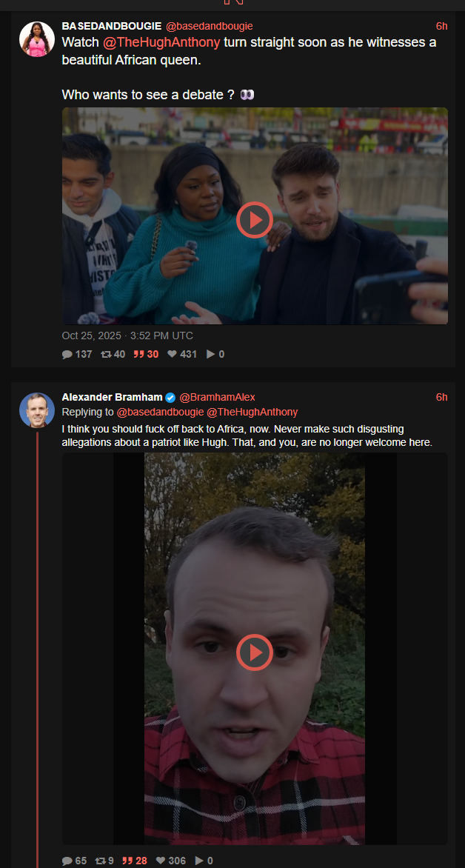This screenshot has width=465, height=868.
Task: Click the Alexander Bramham display name
Action: tap(113, 397)
